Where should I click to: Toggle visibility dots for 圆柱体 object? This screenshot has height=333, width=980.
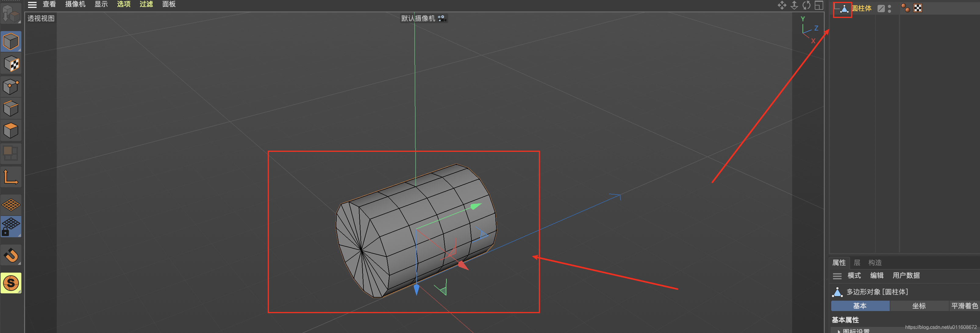(x=889, y=8)
